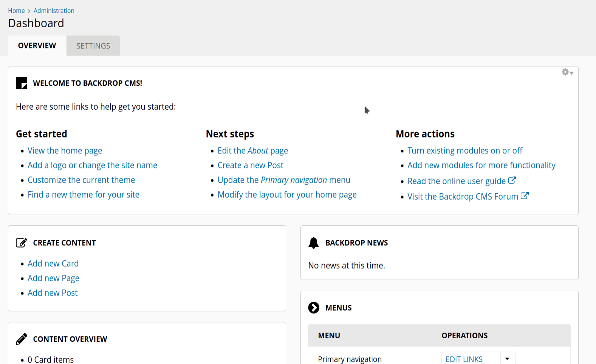Open Modify the layout for home page
This screenshot has width=596, height=364.
pos(287,195)
